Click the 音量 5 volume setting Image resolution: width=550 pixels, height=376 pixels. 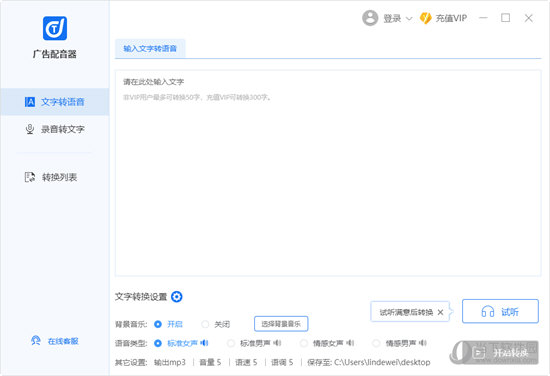pyautogui.click(x=210, y=362)
